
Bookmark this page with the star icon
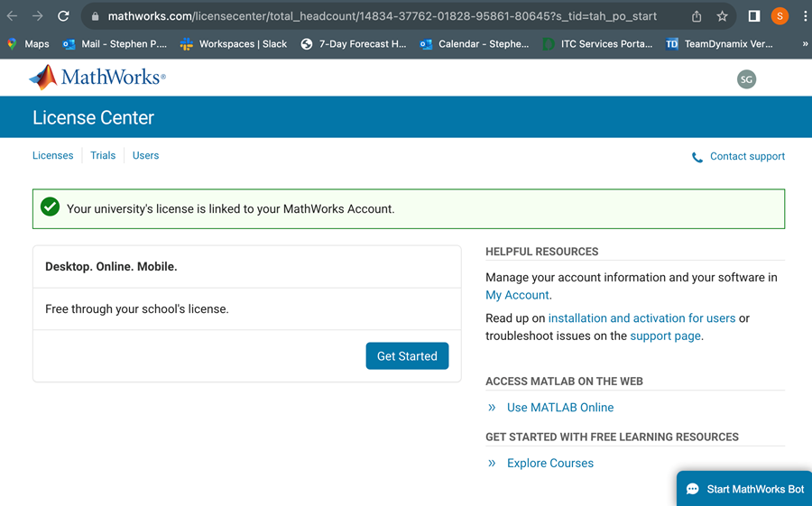pos(722,16)
